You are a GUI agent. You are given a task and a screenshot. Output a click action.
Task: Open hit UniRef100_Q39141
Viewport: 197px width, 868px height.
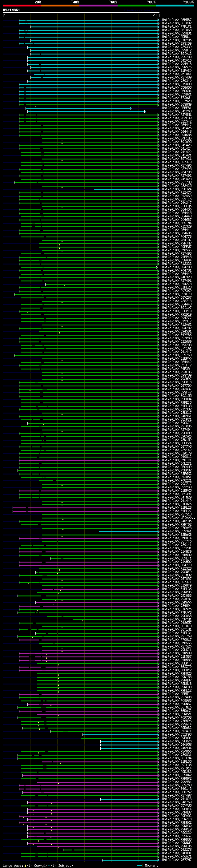tap(177, 545)
